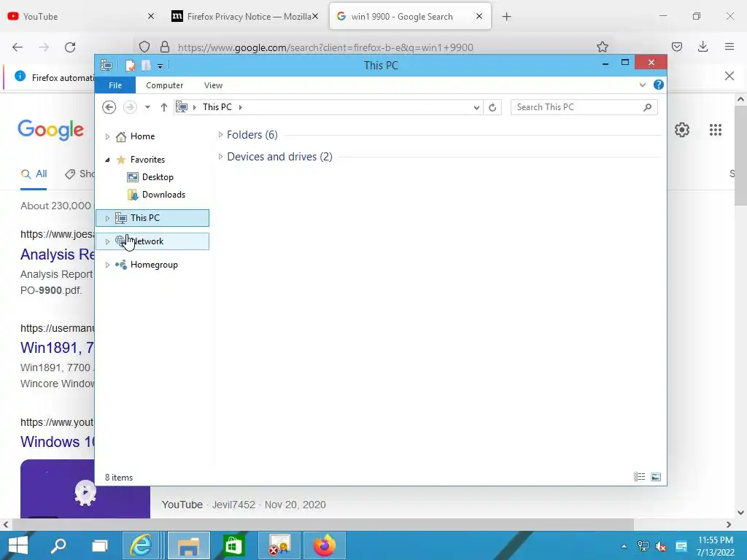
Task: Bookmark page with star icon
Action: pyautogui.click(x=602, y=47)
